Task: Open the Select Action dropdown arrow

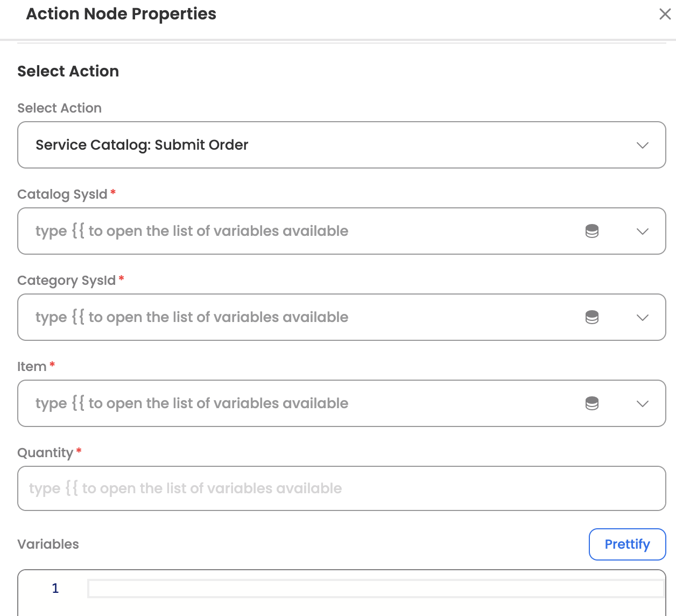Action: click(x=643, y=145)
